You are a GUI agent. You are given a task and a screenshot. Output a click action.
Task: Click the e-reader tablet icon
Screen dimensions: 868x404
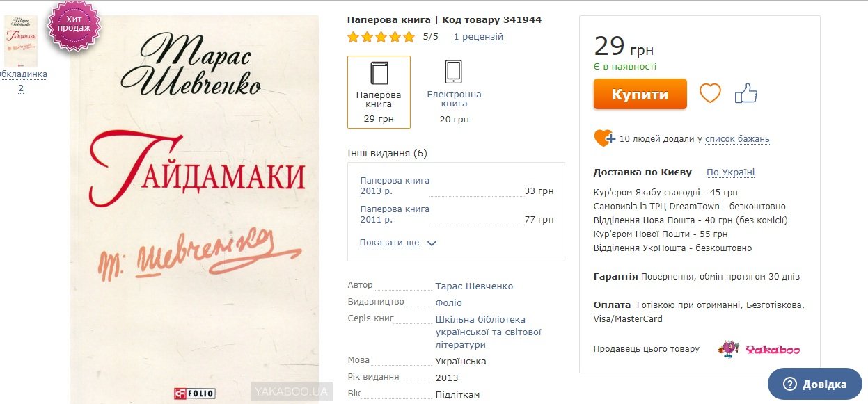454,72
